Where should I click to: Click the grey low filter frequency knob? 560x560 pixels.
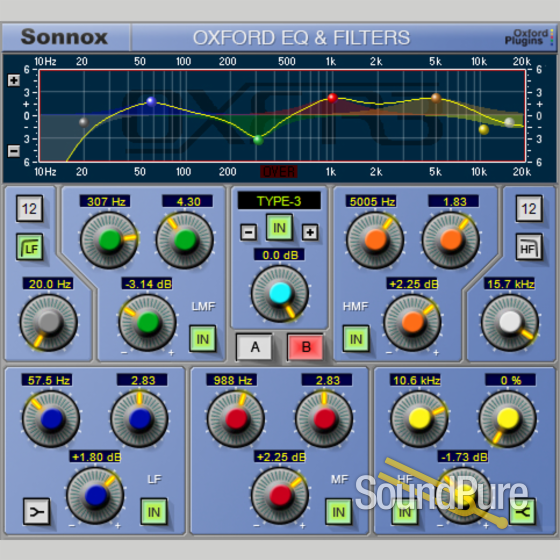pyautogui.click(x=49, y=322)
